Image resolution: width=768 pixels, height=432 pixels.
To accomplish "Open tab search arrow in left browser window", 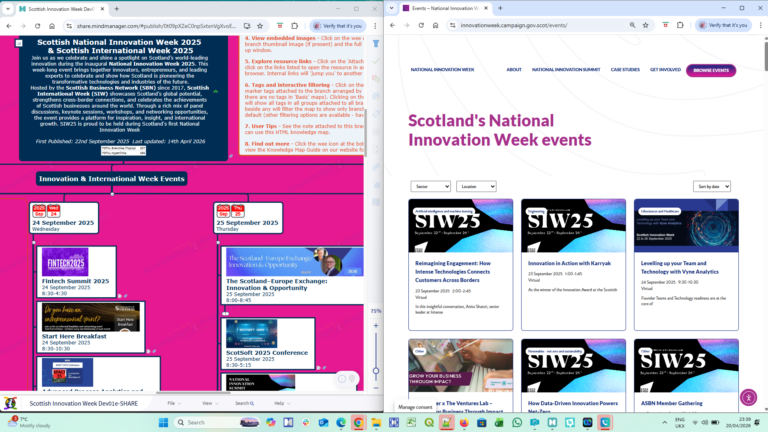I will pyautogui.click(x=8, y=9).
